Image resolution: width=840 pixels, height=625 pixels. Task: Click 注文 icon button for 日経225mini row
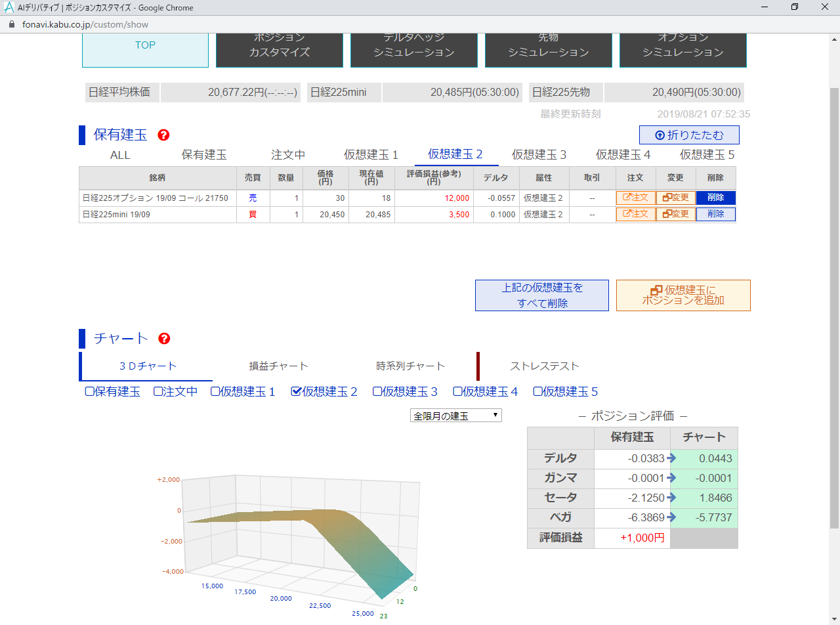point(635,214)
